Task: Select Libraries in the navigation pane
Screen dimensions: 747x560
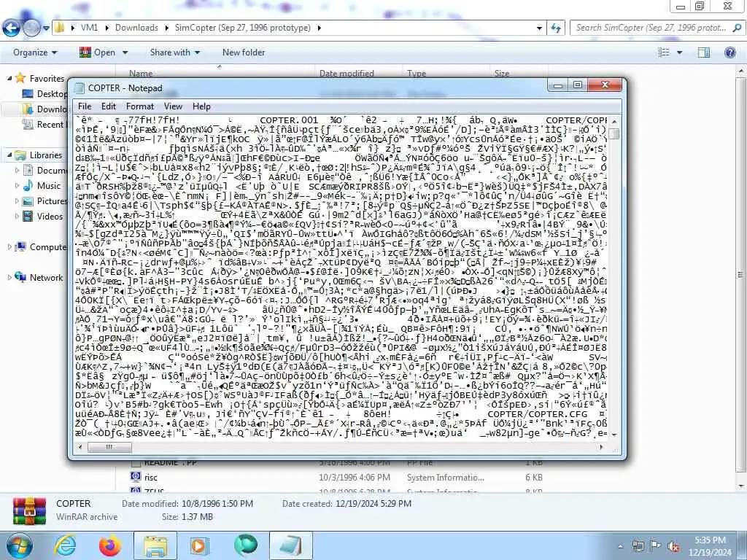Action: tap(46, 155)
